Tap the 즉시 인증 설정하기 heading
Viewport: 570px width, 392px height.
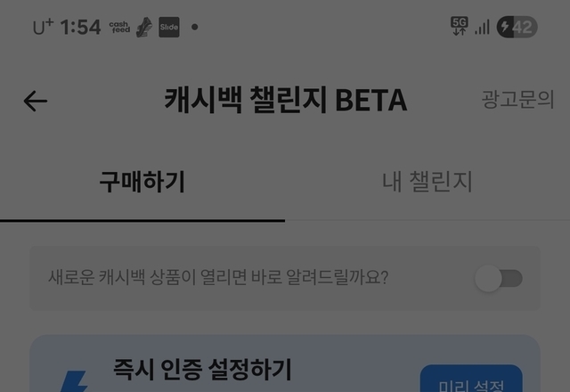coord(202,370)
